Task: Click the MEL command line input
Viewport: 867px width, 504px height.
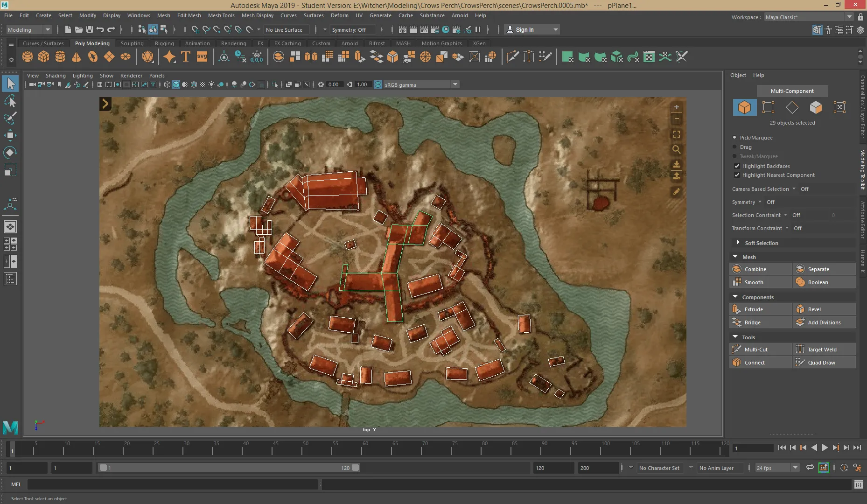Action: 173,484
